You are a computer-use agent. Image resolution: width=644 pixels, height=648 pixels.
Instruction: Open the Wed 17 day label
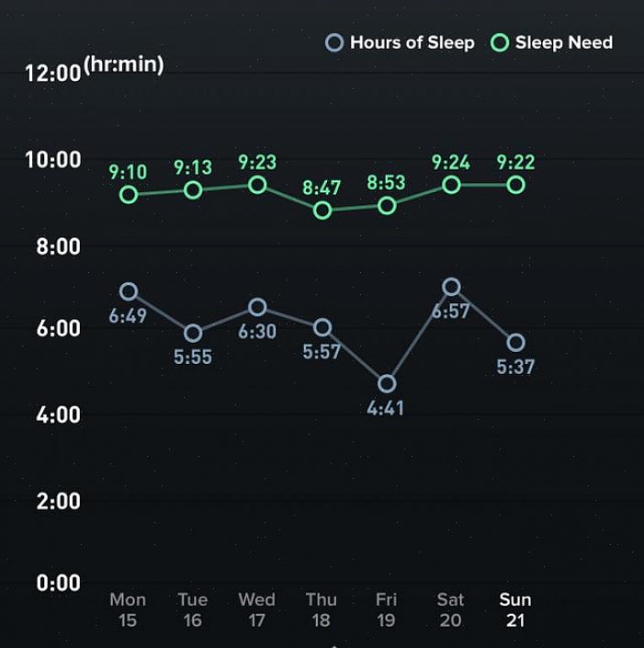tap(256, 609)
